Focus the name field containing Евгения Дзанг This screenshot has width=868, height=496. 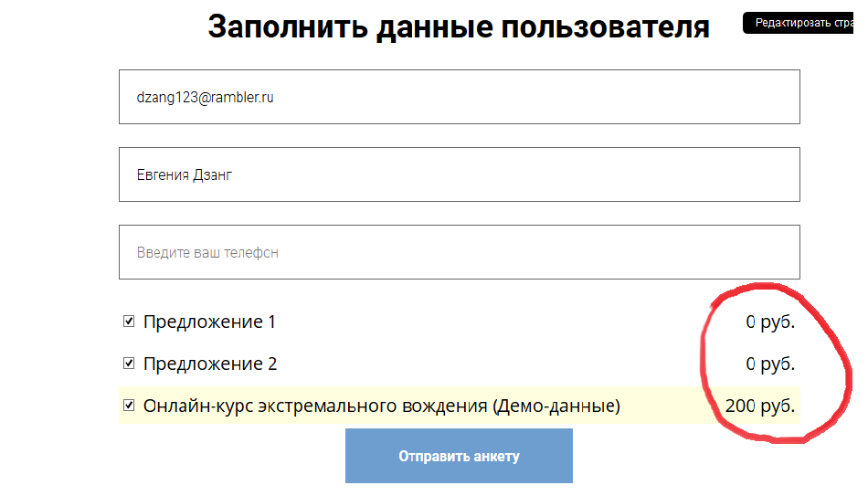point(459,174)
